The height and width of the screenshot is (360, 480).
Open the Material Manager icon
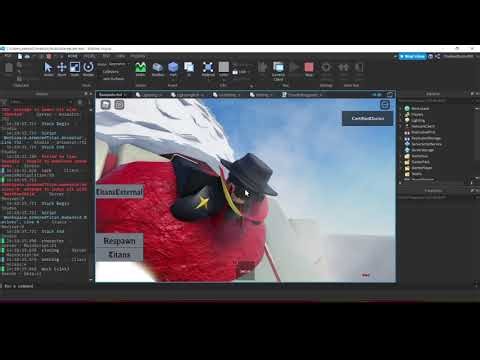[x=208, y=68]
